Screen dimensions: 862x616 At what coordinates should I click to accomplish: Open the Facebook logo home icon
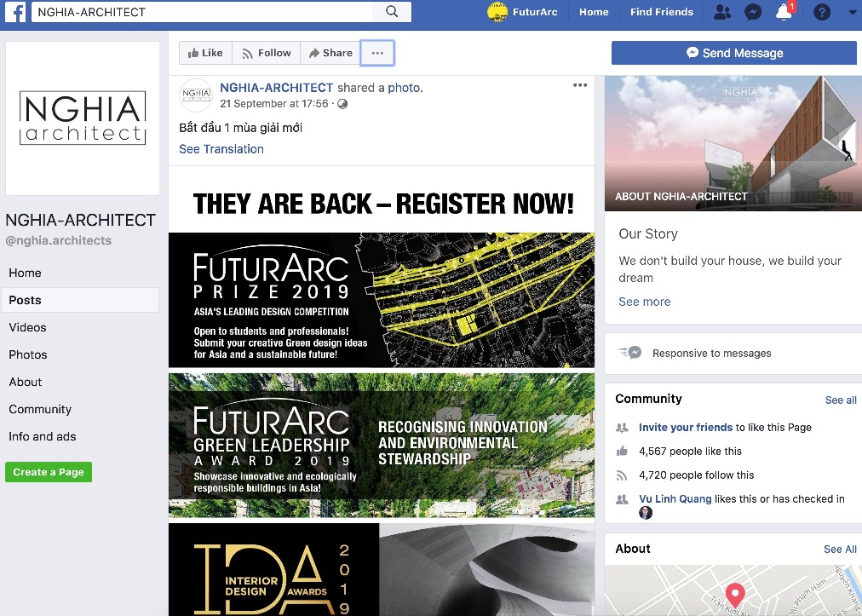(15, 12)
